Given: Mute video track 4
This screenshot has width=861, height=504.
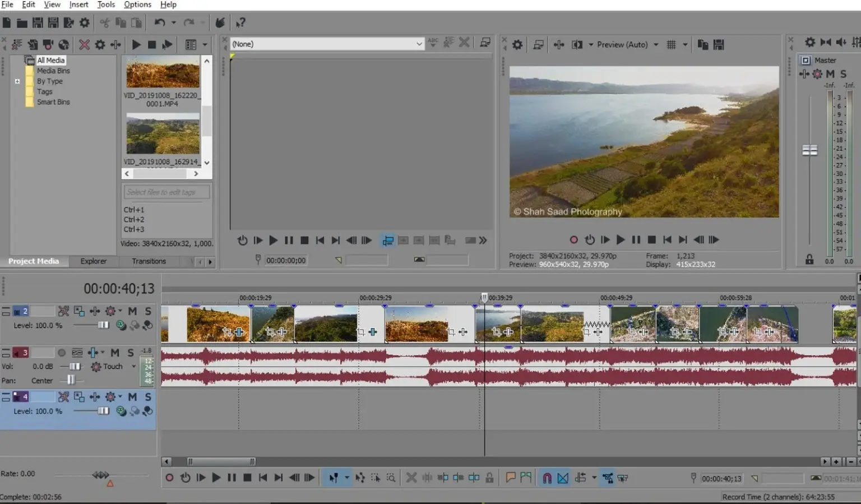Looking at the screenshot, I should (x=132, y=397).
